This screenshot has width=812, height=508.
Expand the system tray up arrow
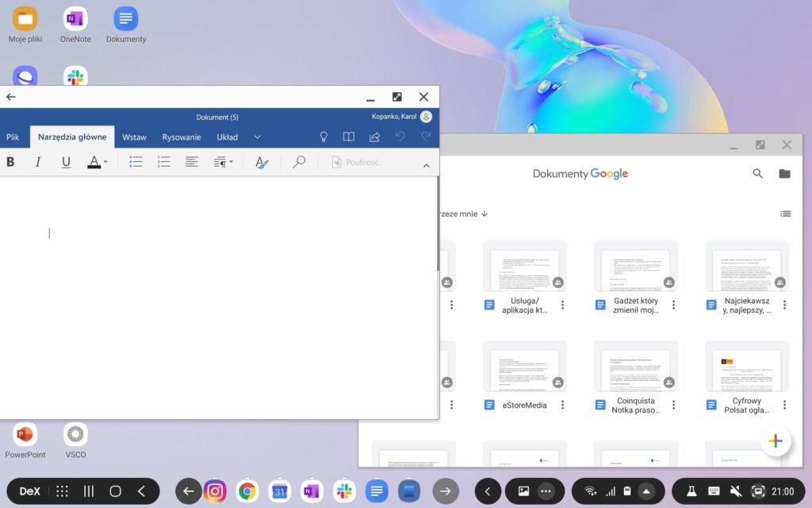tap(646, 491)
